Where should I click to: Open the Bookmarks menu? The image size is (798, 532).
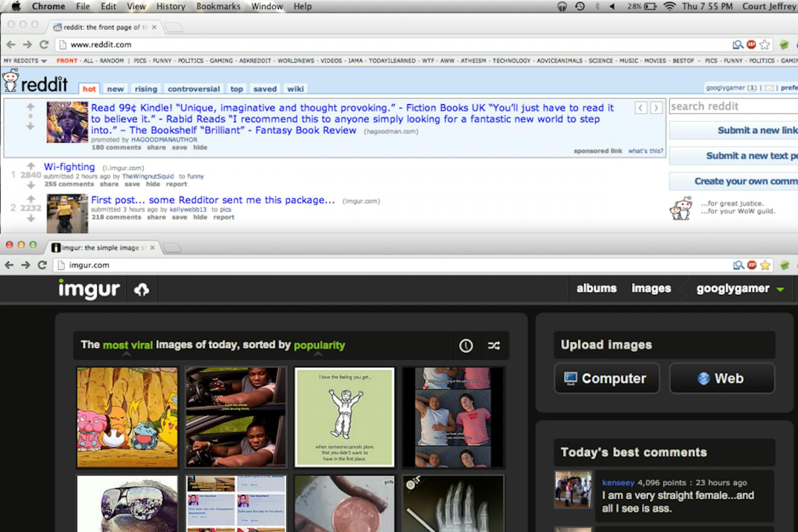218,6
